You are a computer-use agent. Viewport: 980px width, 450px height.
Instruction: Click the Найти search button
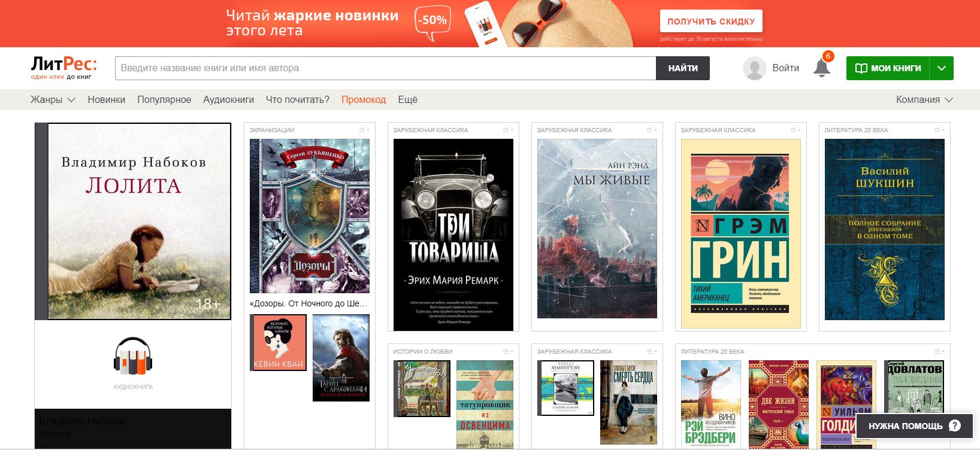tap(683, 68)
